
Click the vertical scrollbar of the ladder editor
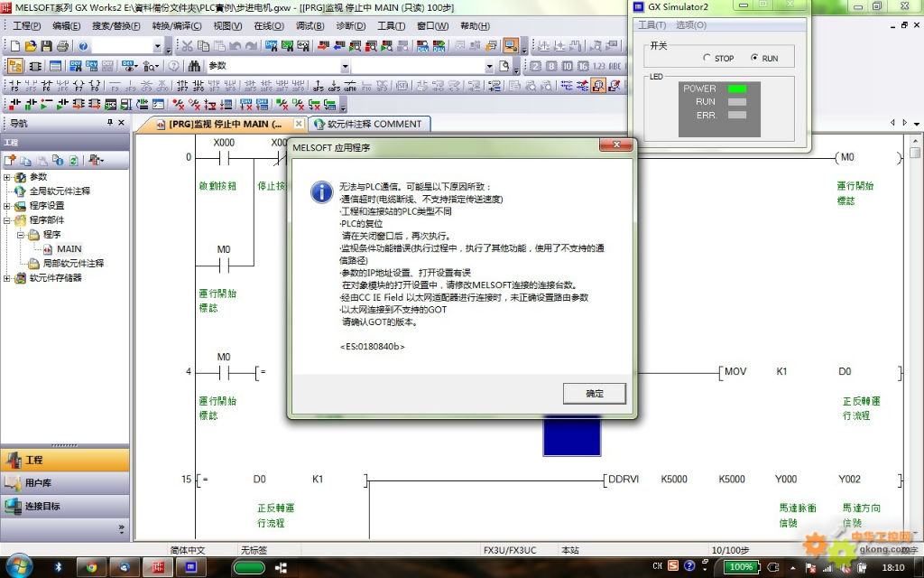tap(915, 336)
